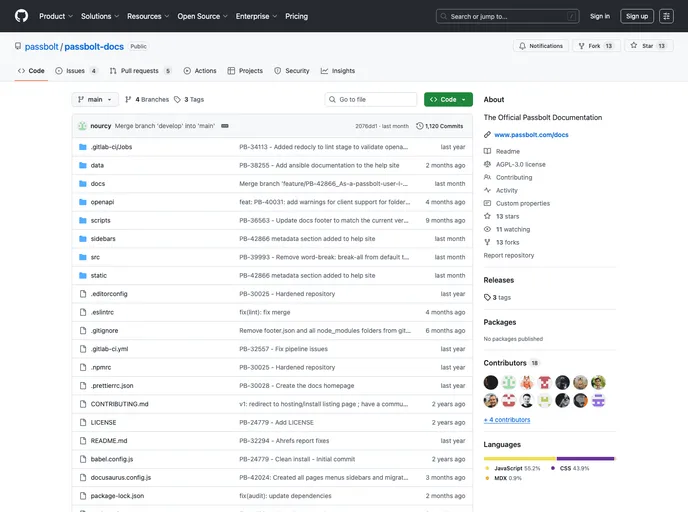The image size is (688, 512).
Task: Click the Sign in link
Action: tap(599, 16)
